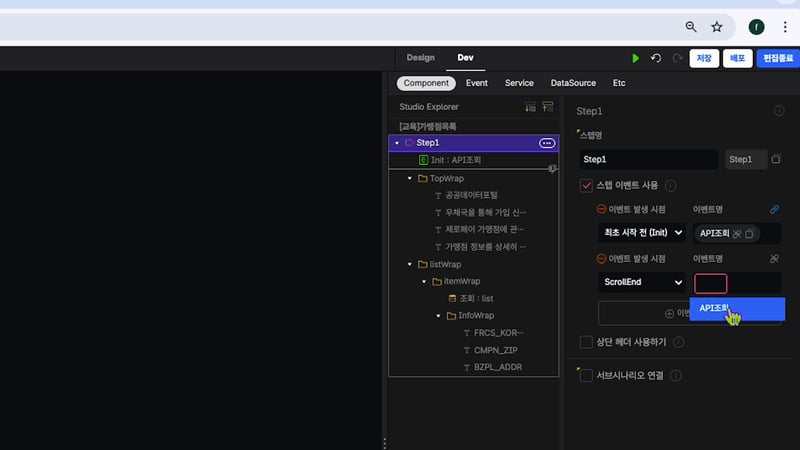This screenshot has height=450, width=800.
Task: Select the Init : API조회 tree row
Action: point(473,160)
